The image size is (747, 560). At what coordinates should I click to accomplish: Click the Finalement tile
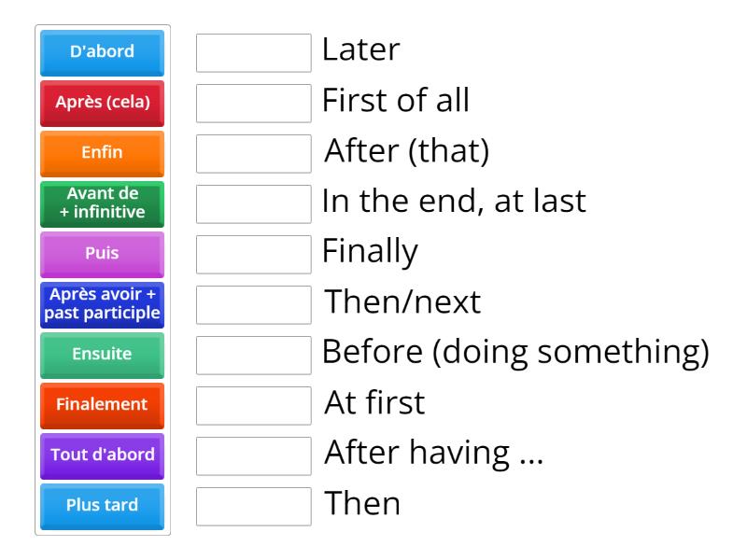point(102,406)
